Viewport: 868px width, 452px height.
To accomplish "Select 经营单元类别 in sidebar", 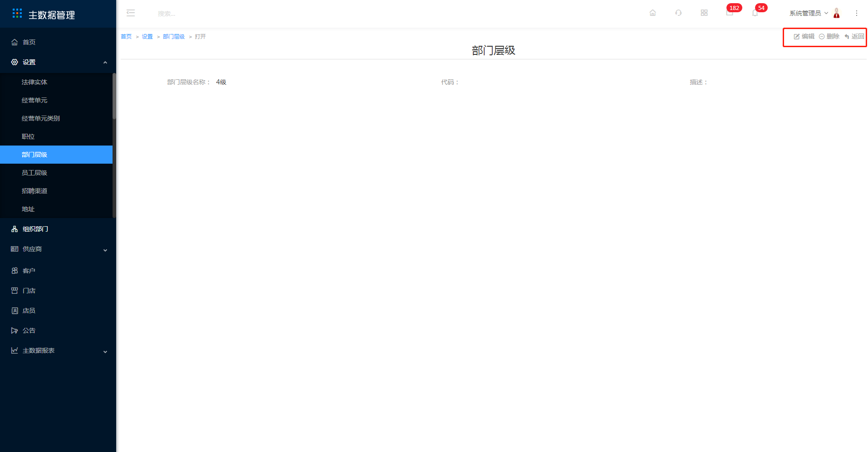I will (56, 118).
